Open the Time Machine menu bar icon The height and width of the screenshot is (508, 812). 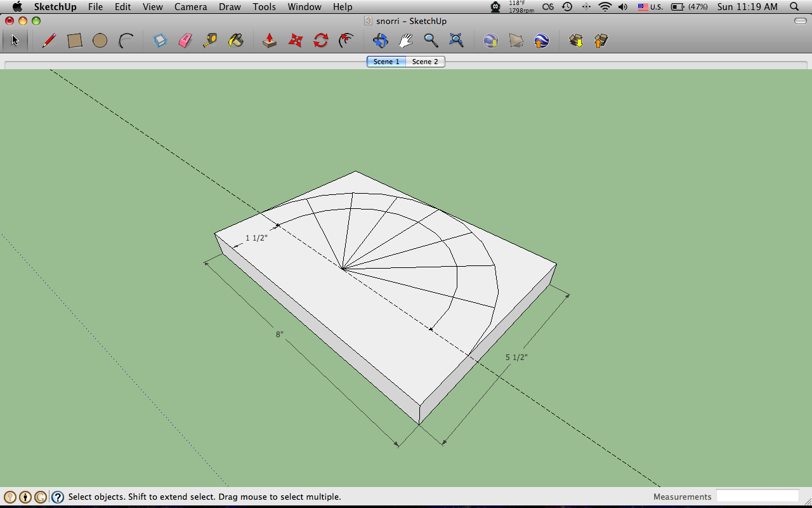(x=567, y=7)
